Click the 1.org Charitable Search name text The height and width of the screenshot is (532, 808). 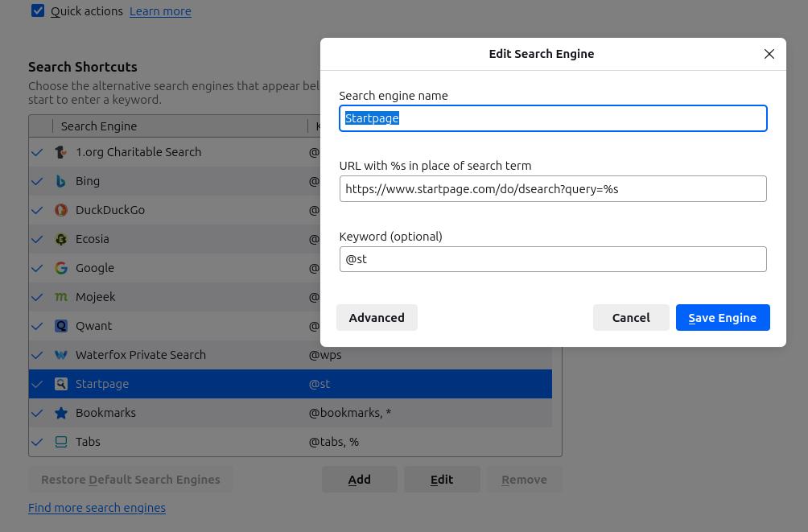[138, 152]
